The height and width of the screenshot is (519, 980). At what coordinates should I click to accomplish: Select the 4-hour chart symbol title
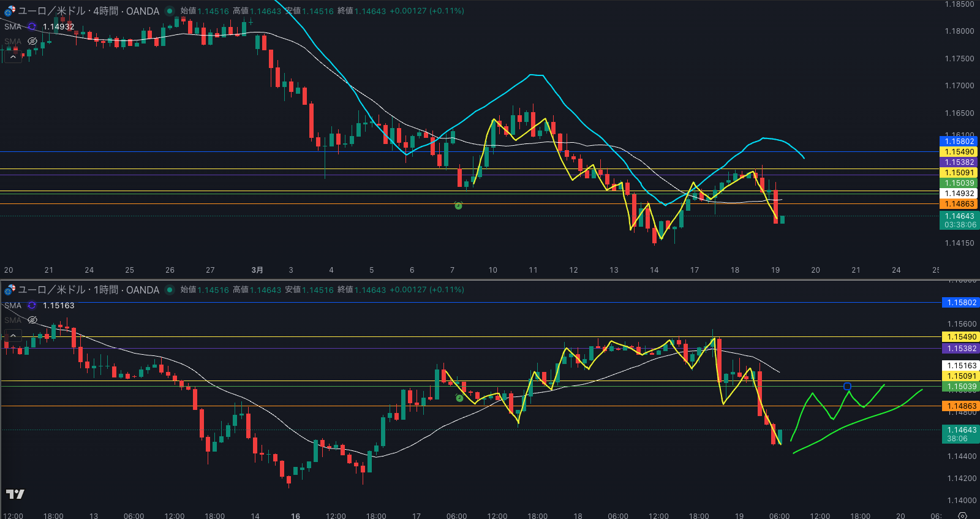(x=88, y=11)
